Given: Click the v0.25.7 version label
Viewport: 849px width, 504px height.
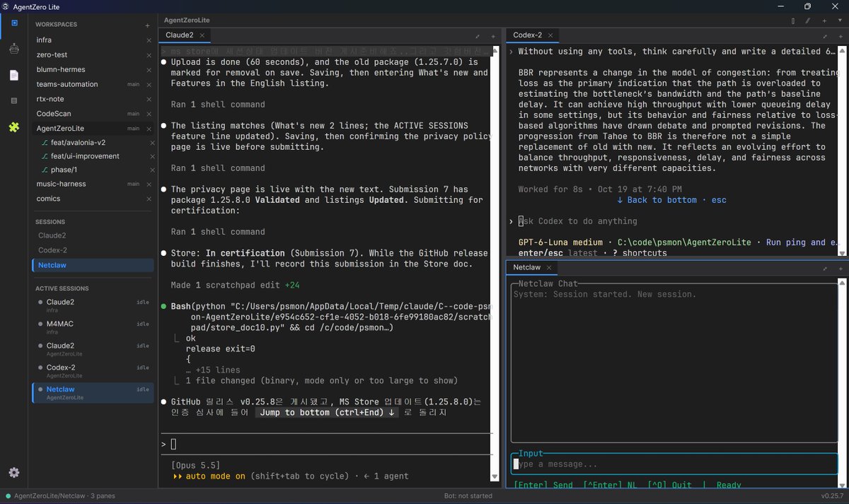Looking at the screenshot, I should [x=833, y=496].
